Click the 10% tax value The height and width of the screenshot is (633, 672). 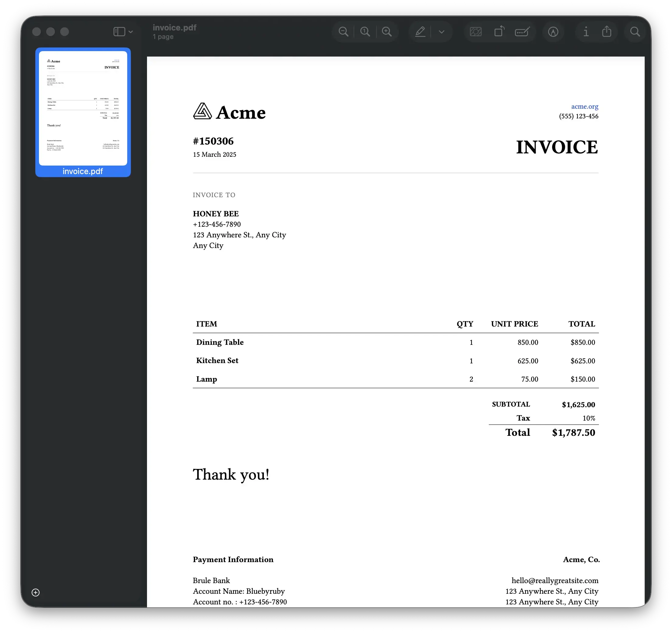[589, 418]
